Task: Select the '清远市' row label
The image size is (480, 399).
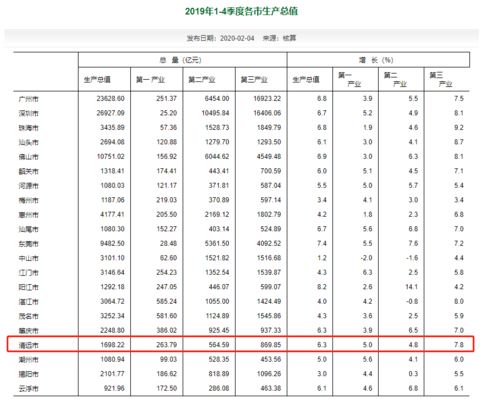Action: [x=29, y=345]
